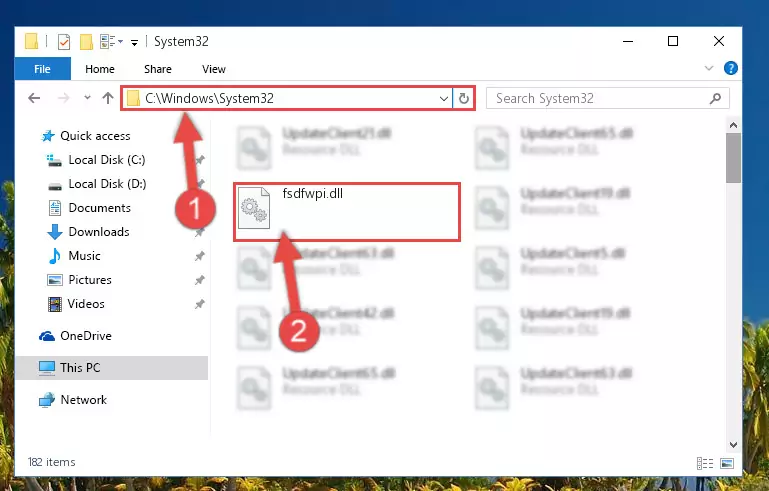The image size is (769, 491).
Task: Click the Documents page icon
Action: (55, 208)
